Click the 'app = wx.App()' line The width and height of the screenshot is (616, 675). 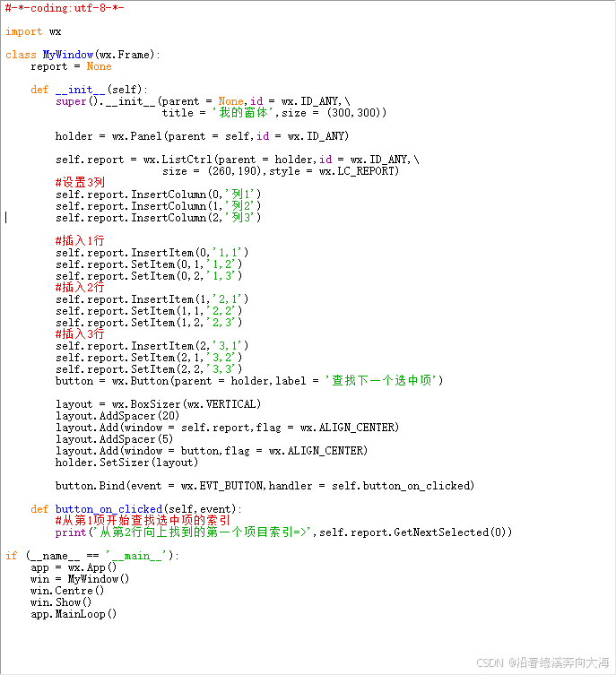[x=74, y=567]
